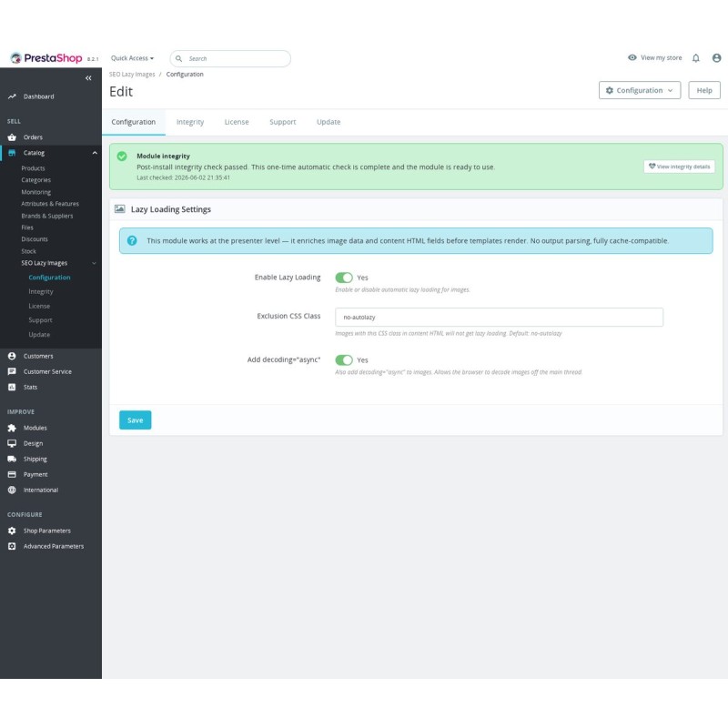Click the blue help question-mark icon
The width and height of the screenshot is (728, 728).
(132, 240)
